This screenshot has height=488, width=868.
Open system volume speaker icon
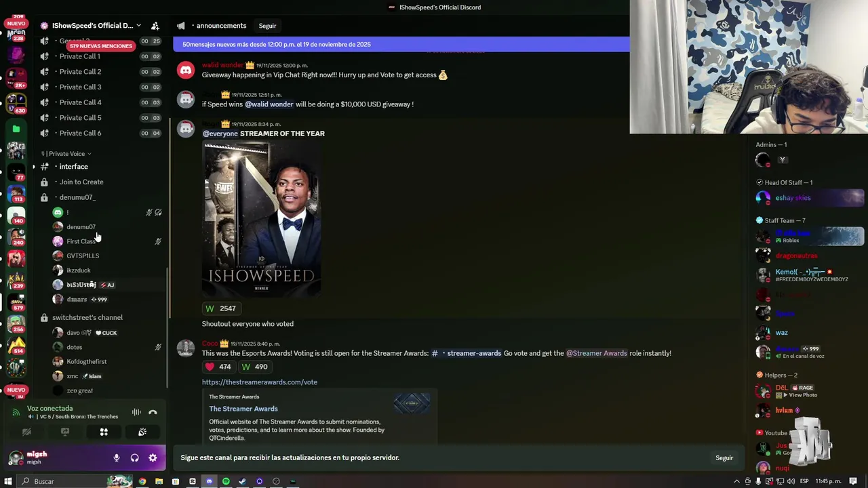tap(790, 481)
